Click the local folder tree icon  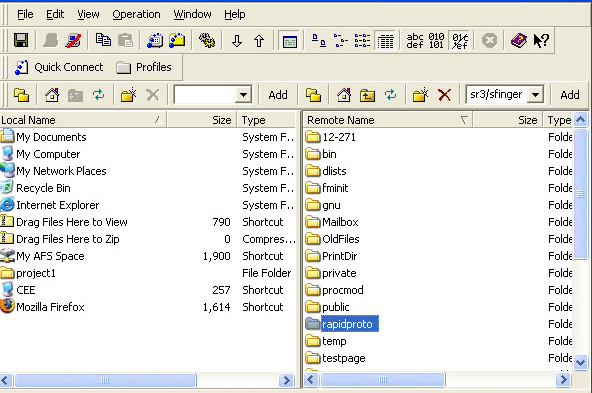click(x=22, y=95)
